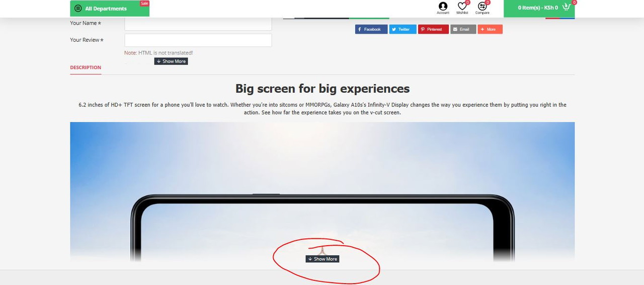Screen dimensions: 644x285
Task: Expand review form with Show More
Action: pyautogui.click(x=171, y=61)
